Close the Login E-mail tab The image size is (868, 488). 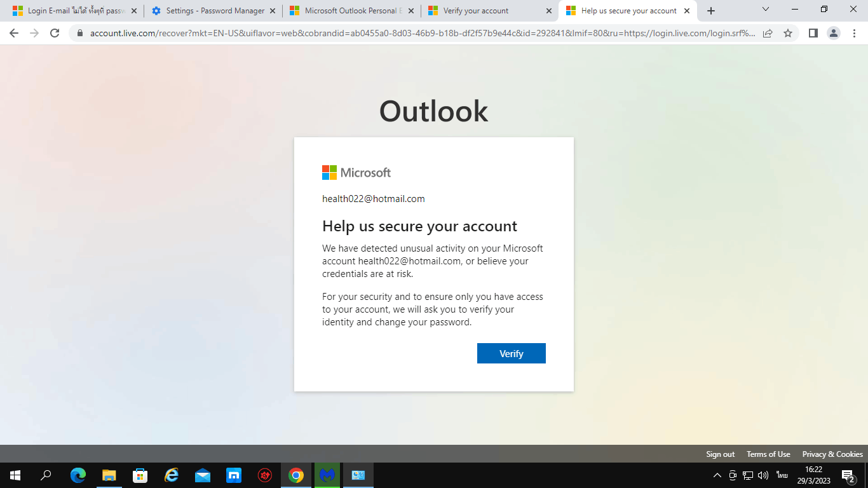click(133, 11)
